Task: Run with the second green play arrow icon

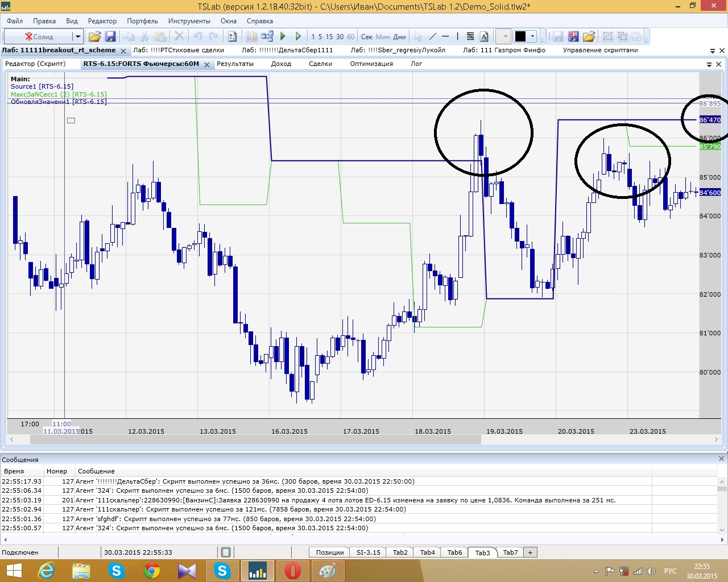Action: [298, 36]
